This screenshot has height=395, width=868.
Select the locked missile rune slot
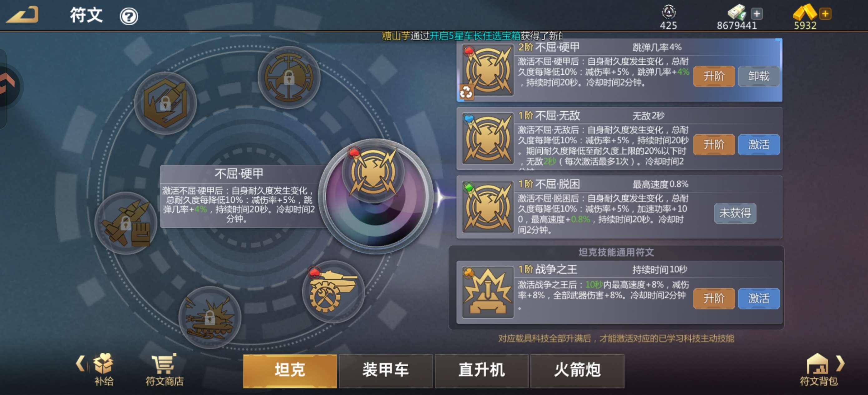pos(126,222)
